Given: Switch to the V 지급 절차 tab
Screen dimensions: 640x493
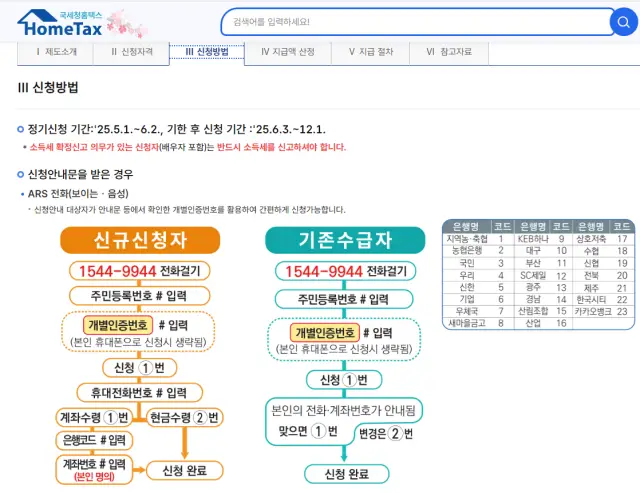Looking at the screenshot, I should 371,52.
